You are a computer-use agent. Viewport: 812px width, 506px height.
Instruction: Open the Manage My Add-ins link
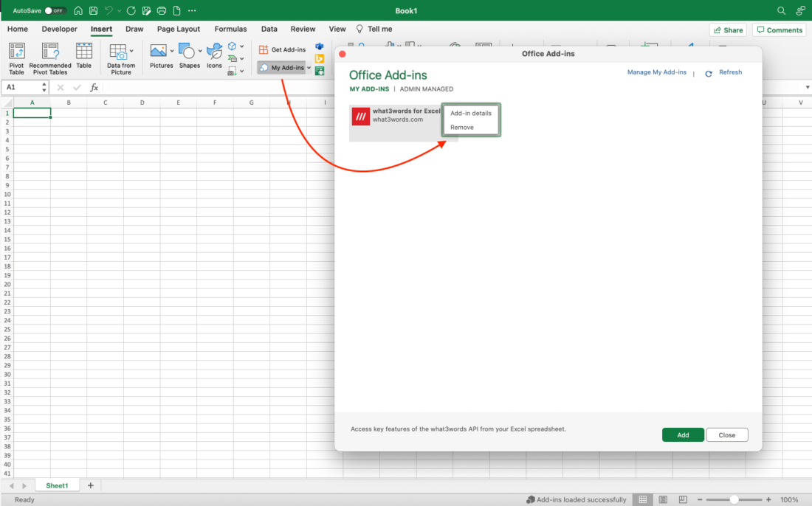click(657, 72)
